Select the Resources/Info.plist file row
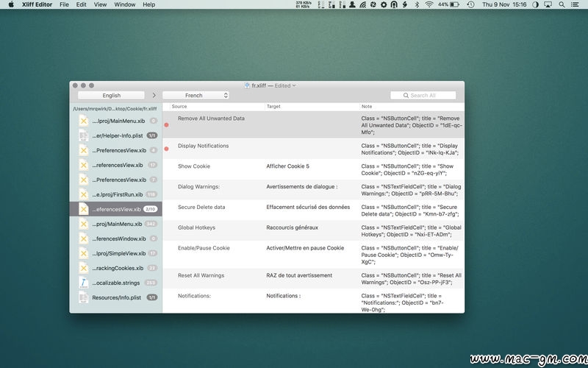Image resolution: width=588 pixels, height=368 pixels. (116, 297)
